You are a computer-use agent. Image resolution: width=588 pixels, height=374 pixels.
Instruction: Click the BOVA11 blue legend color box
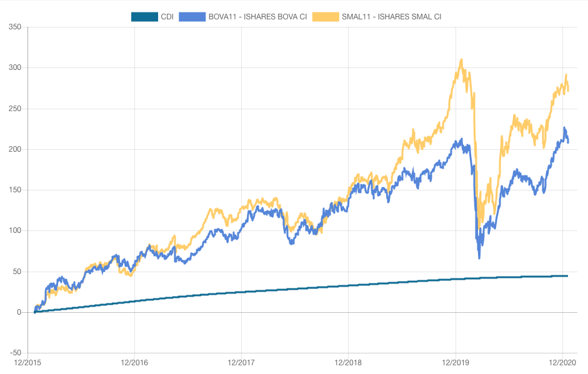click(x=192, y=17)
